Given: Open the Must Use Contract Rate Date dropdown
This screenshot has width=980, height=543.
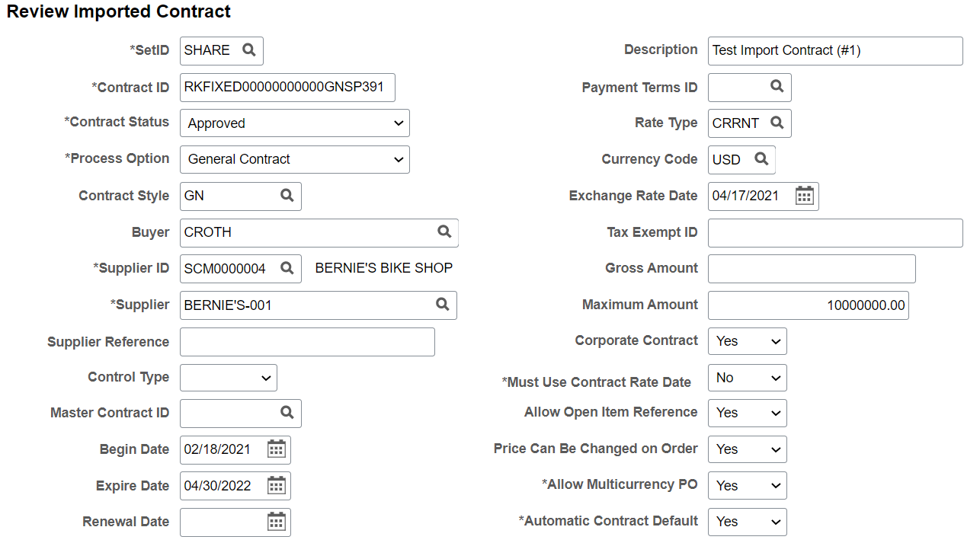Looking at the screenshot, I should pos(747,377).
